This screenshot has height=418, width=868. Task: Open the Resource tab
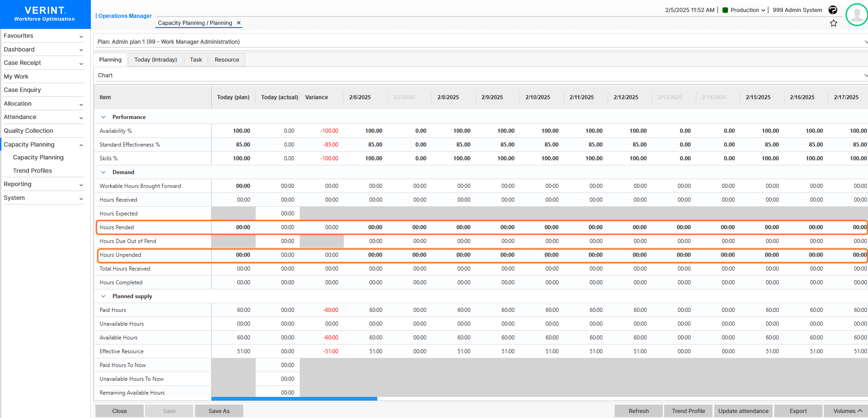(x=226, y=59)
